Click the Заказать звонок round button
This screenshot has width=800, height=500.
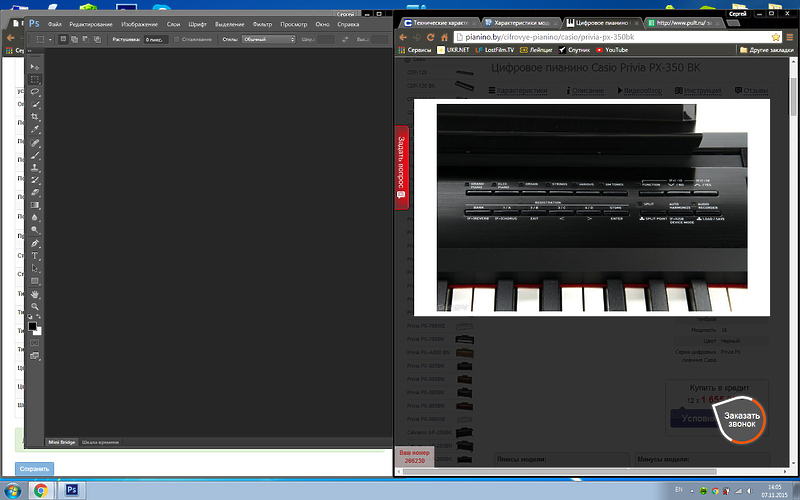(739, 420)
